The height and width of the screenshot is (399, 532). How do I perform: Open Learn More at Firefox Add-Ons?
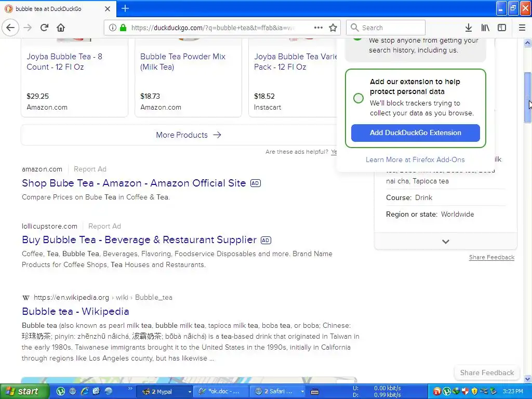(x=415, y=159)
